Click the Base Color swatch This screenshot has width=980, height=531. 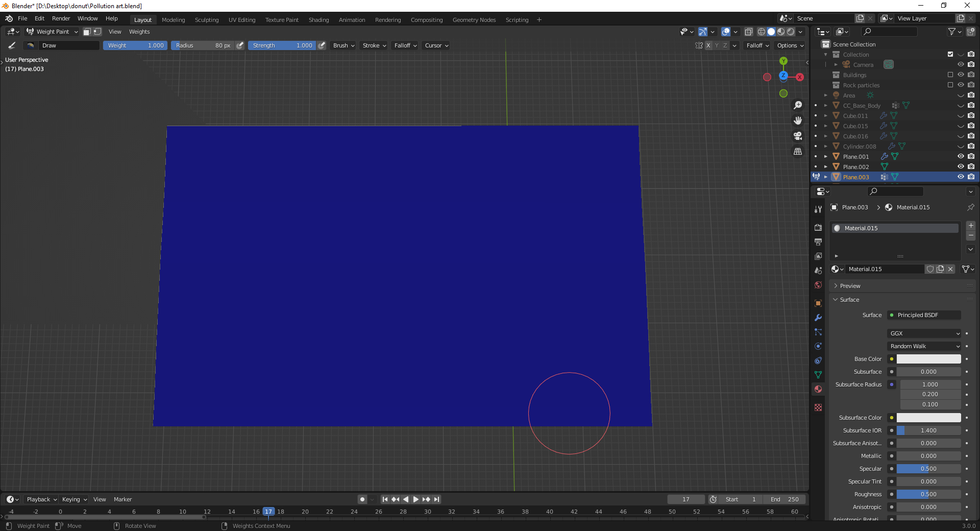[928, 359]
